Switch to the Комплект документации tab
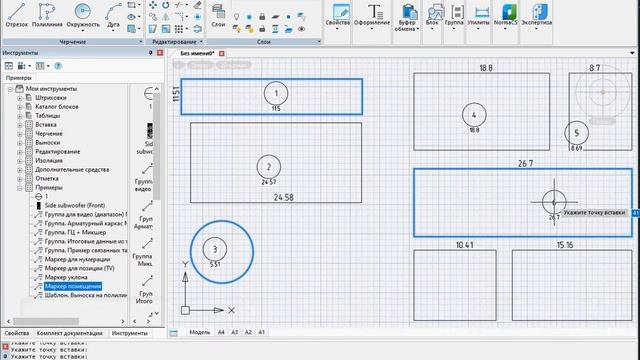This screenshot has height=360, width=640. (x=70, y=333)
